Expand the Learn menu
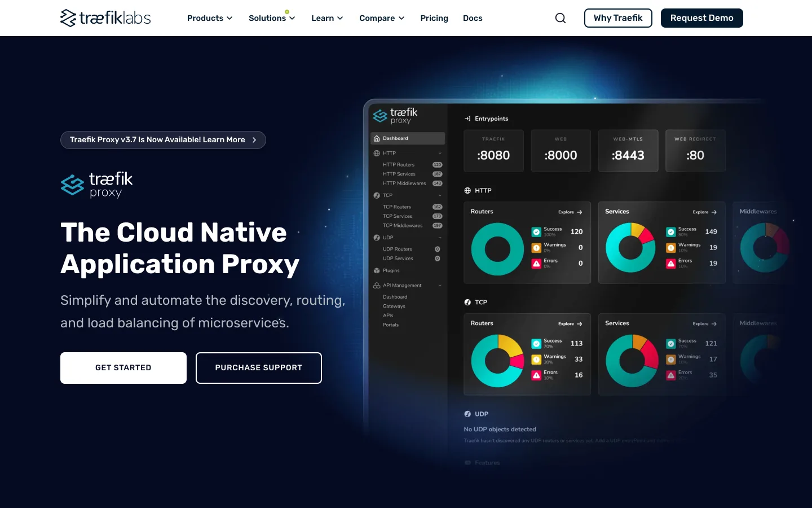Image resolution: width=812 pixels, height=508 pixels. point(327,18)
